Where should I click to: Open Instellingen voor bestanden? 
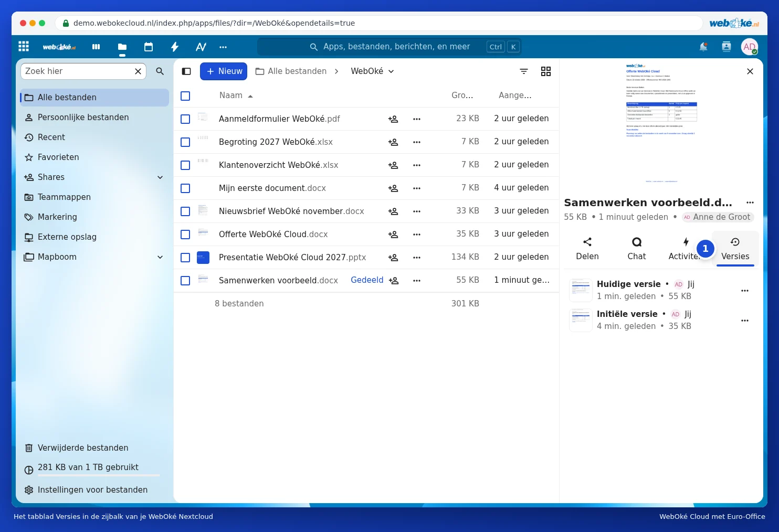pyautogui.click(x=94, y=490)
